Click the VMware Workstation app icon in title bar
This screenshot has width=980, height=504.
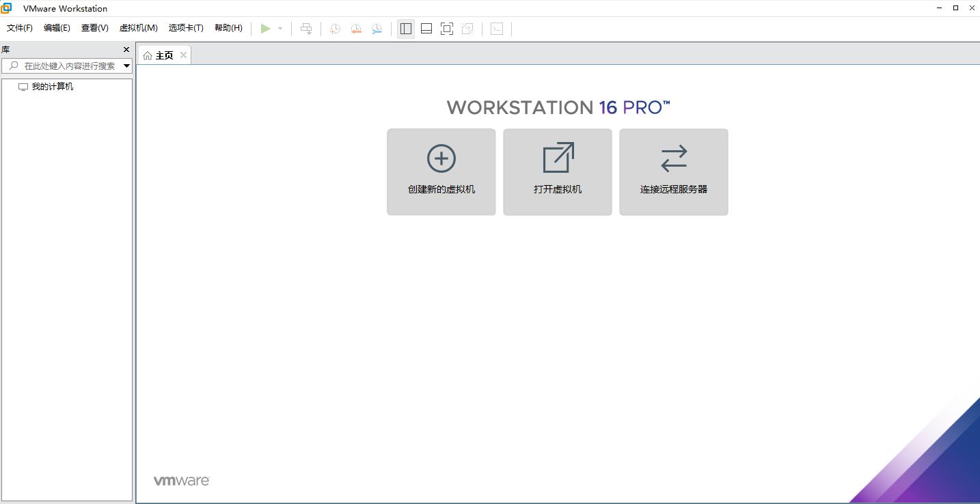tap(7, 8)
